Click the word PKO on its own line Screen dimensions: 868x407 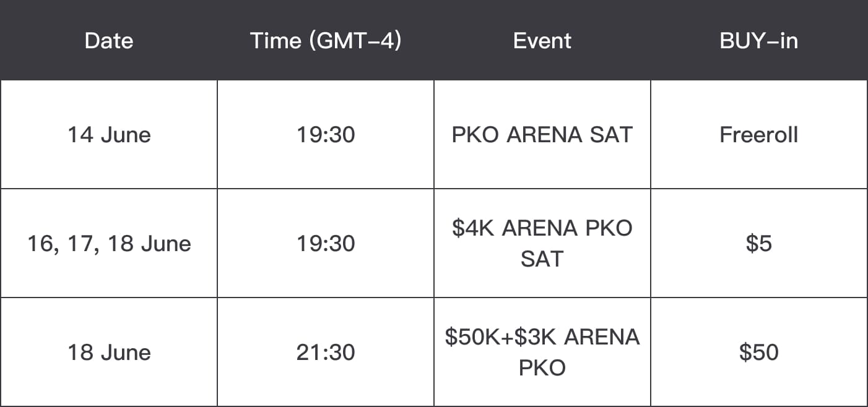pyautogui.click(x=542, y=368)
